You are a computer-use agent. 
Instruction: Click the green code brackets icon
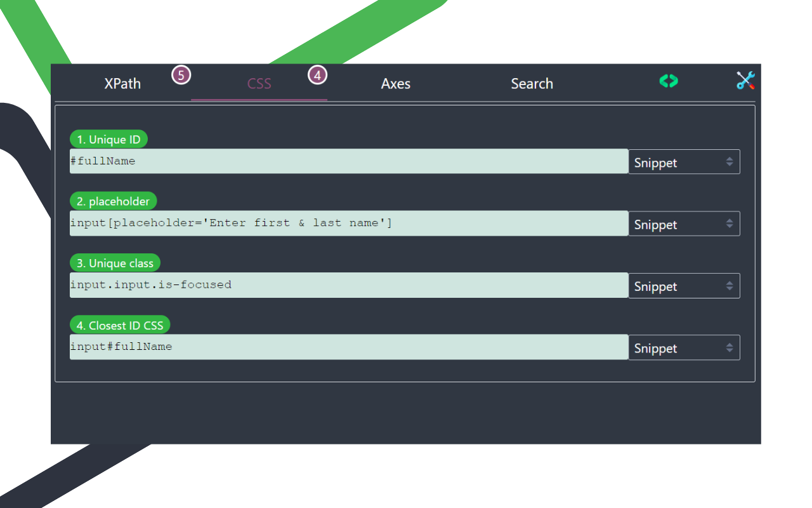(x=668, y=81)
